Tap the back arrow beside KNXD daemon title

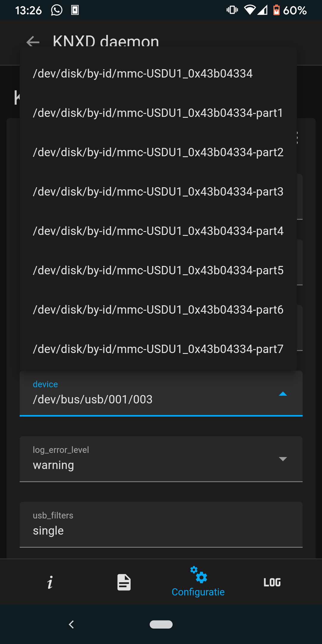(32, 42)
